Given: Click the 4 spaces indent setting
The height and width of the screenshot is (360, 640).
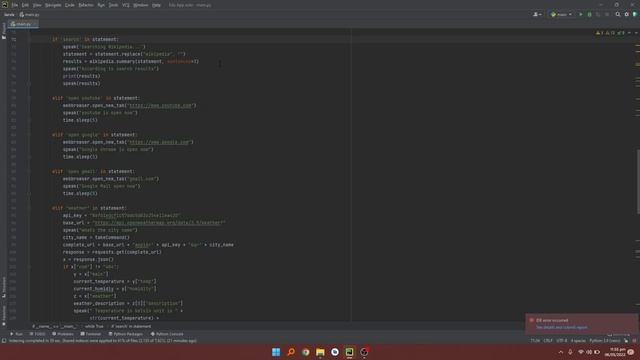Looking at the screenshot, I should pos(578,340).
